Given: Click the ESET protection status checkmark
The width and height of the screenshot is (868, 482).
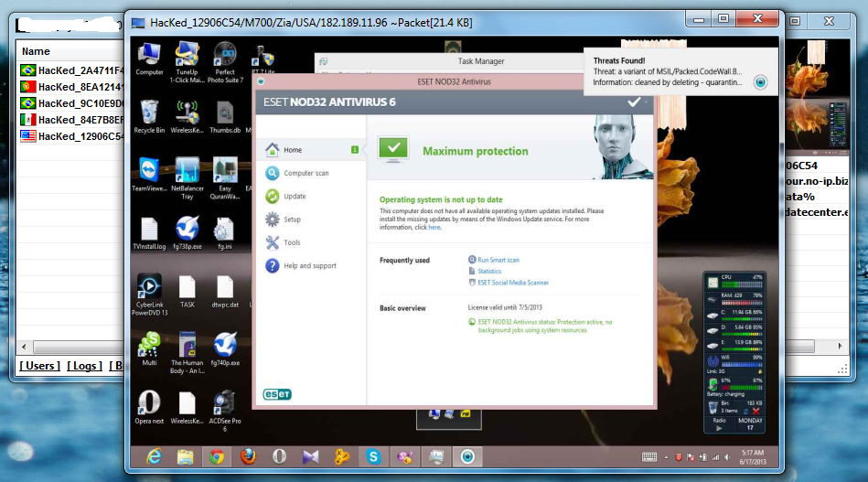Looking at the screenshot, I should pos(393,149).
